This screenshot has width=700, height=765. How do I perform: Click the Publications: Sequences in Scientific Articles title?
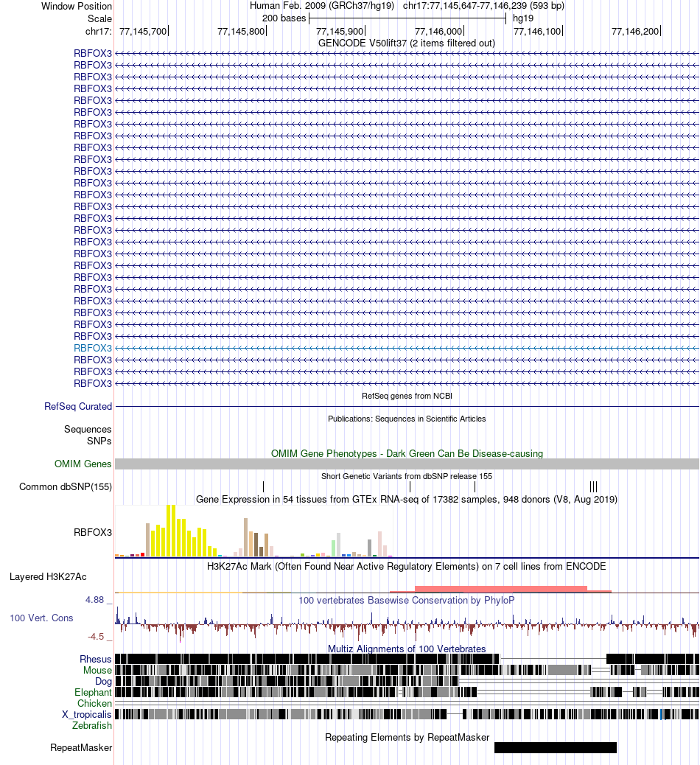point(407,419)
